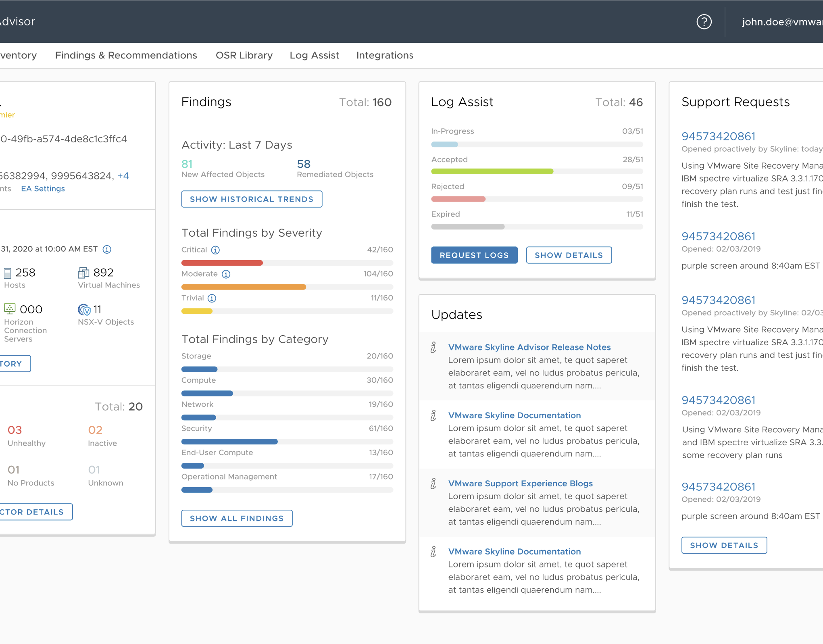Click Show All Findings button

tap(237, 518)
